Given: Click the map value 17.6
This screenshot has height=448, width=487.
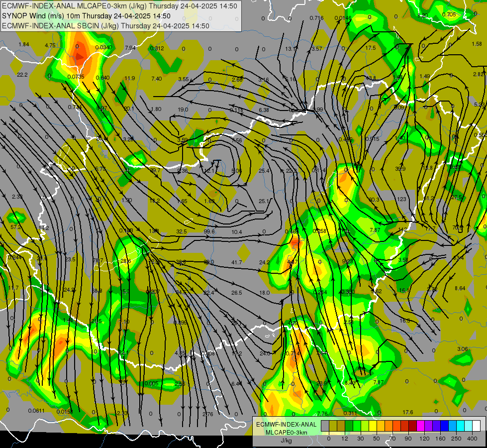Looking at the screenshot, I should pyautogui.click(x=408, y=412).
